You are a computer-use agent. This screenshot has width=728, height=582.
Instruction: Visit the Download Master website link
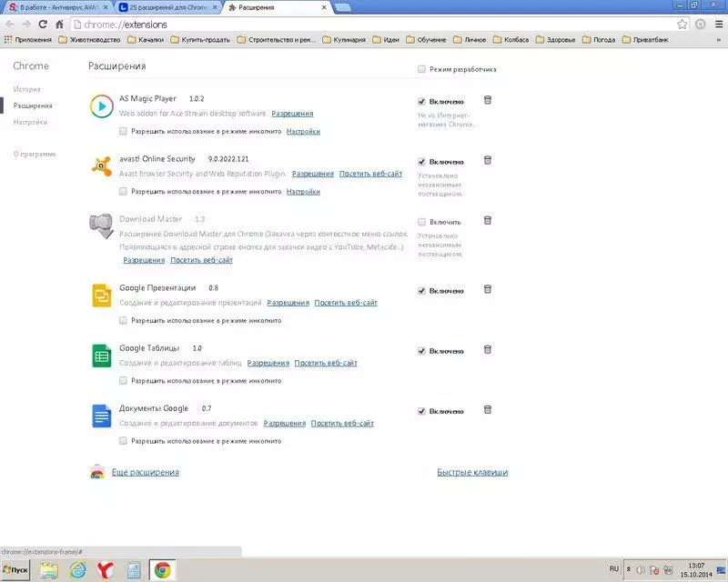click(201, 260)
